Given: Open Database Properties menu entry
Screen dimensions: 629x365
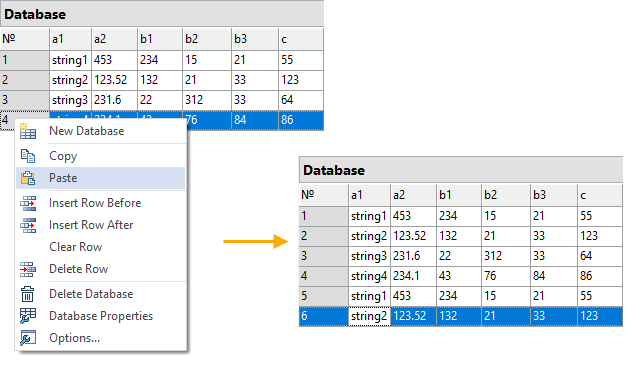Looking at the screenshot, I should point(101,316).
